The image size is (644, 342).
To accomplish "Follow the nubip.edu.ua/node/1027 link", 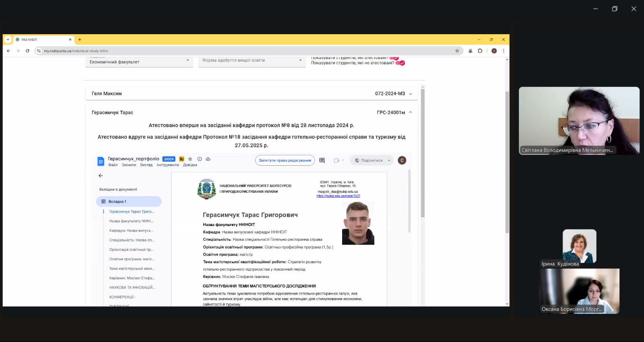I will pyautogui.click(x=338, y=196).
